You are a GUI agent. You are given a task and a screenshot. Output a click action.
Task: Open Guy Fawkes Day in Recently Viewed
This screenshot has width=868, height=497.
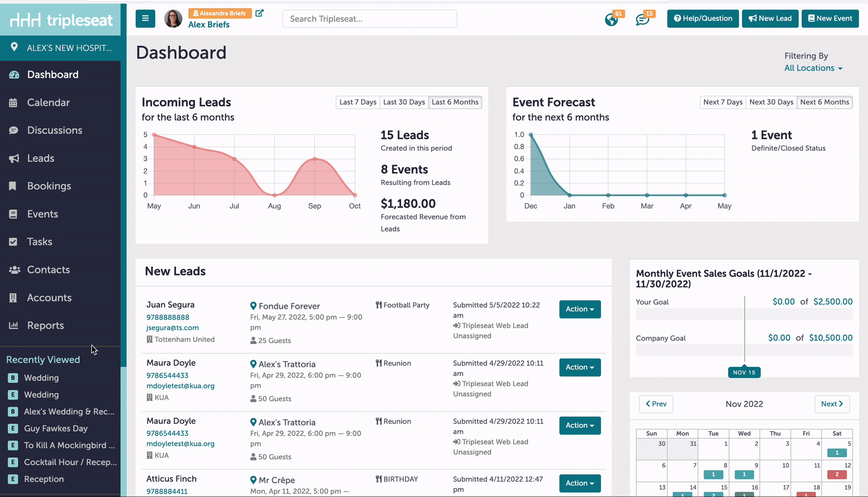click(56, 429)
